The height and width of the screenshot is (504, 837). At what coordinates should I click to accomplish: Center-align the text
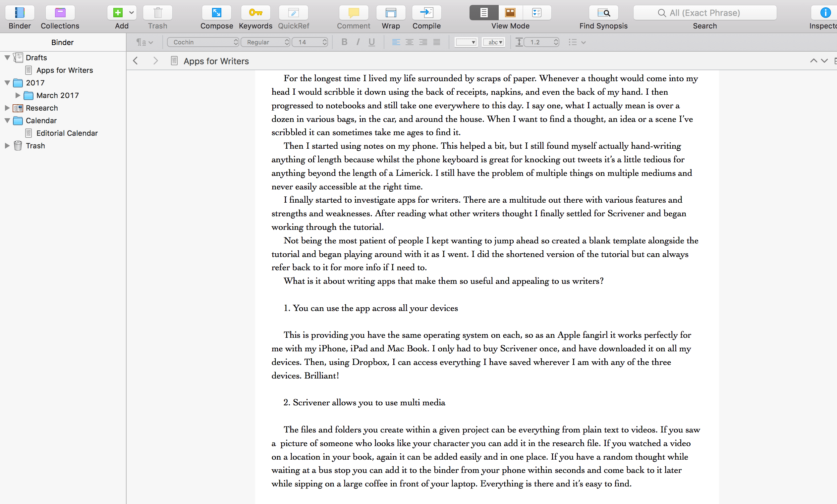[409, 42]
